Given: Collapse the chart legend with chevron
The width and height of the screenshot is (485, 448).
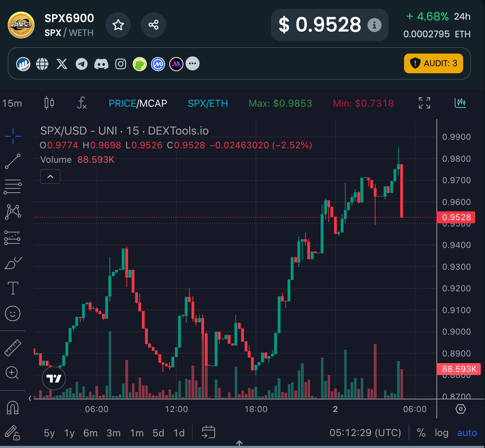Looking at the screenshot, I should point(50,176).
